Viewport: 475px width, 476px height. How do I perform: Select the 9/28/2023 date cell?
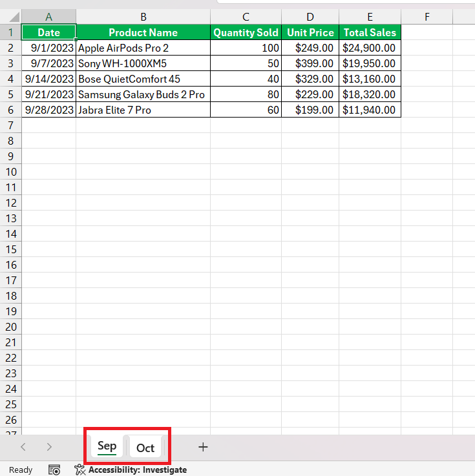click(48, 110)
